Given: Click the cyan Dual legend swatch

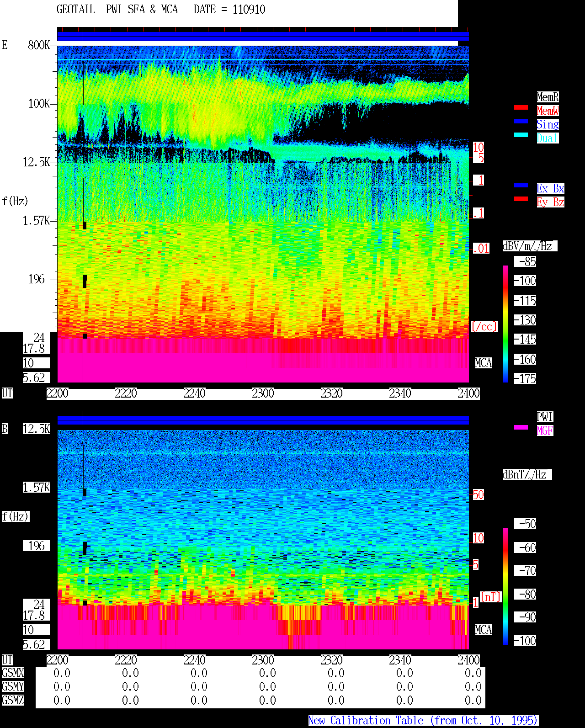Looking at the screenshot, I should (x=521, y=135).
